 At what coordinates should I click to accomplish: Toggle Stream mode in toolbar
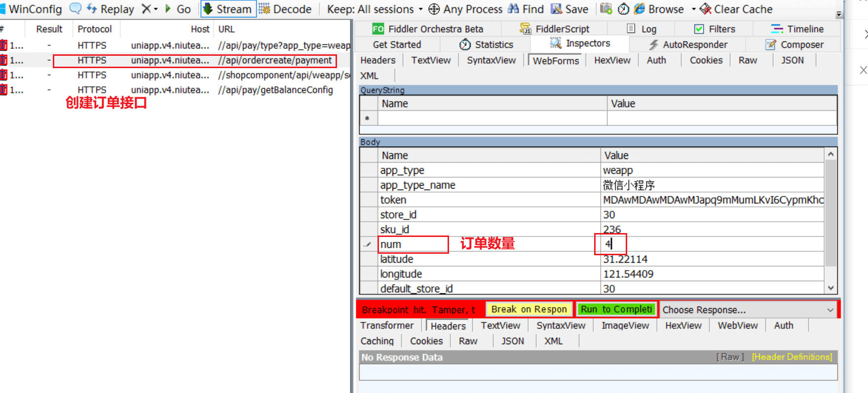[228, 9]
